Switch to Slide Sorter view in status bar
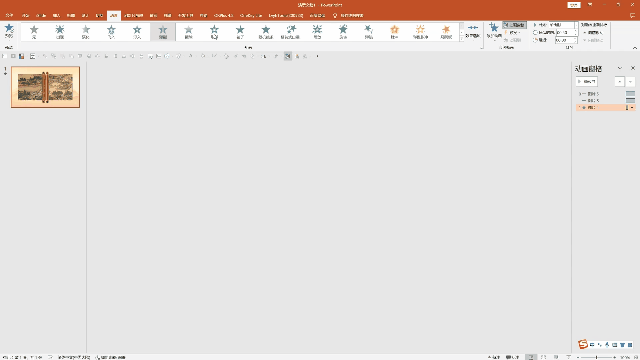640x360 pixels. pyautogui.click(x=543, y=357)
